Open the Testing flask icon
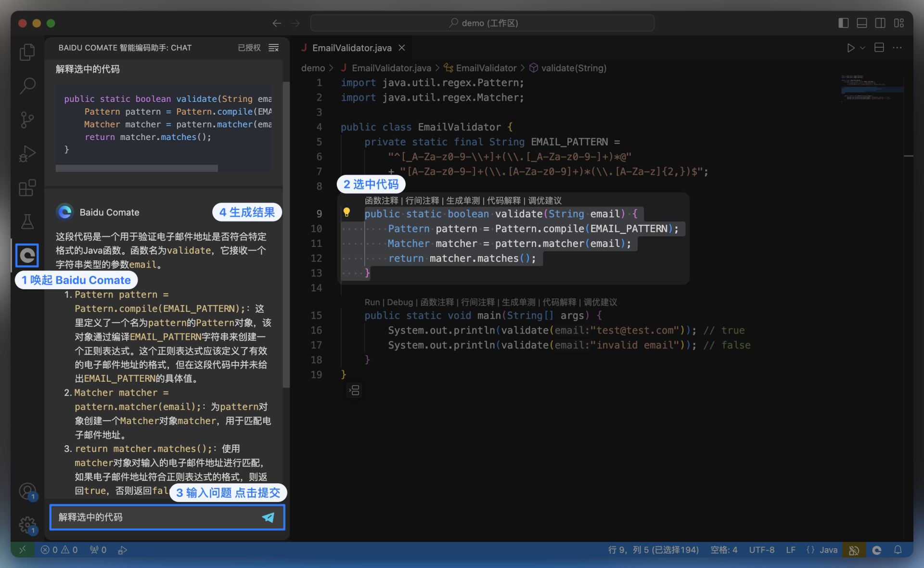Viewport: 924px width, 568px height. (x=27, y=221)
